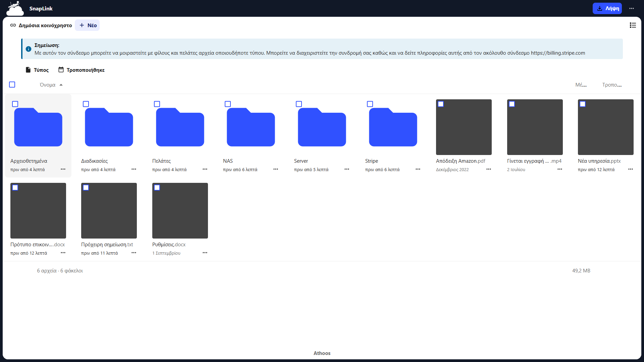Open options menu for Απόδειξη Amazon.pdf

[488, 169]
